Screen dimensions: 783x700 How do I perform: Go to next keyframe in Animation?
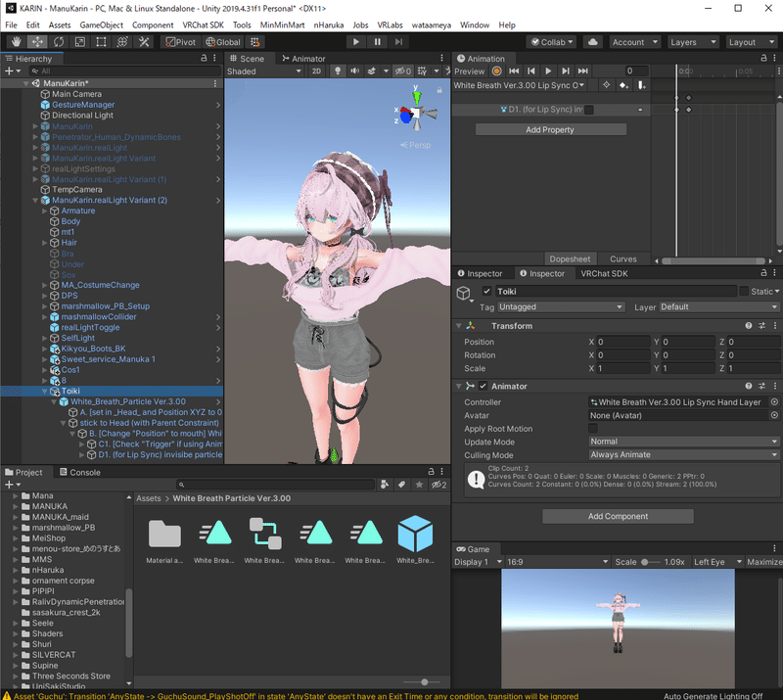(x=566, y=70)
